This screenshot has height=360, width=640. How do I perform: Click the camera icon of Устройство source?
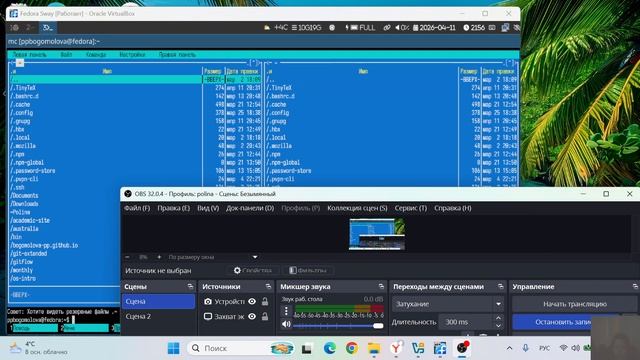208,301
